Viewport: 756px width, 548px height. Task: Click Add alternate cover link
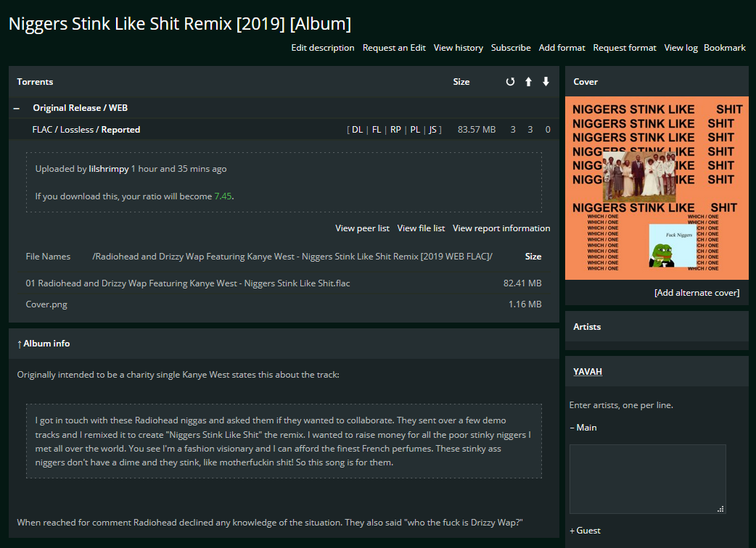tap(697, 293)
